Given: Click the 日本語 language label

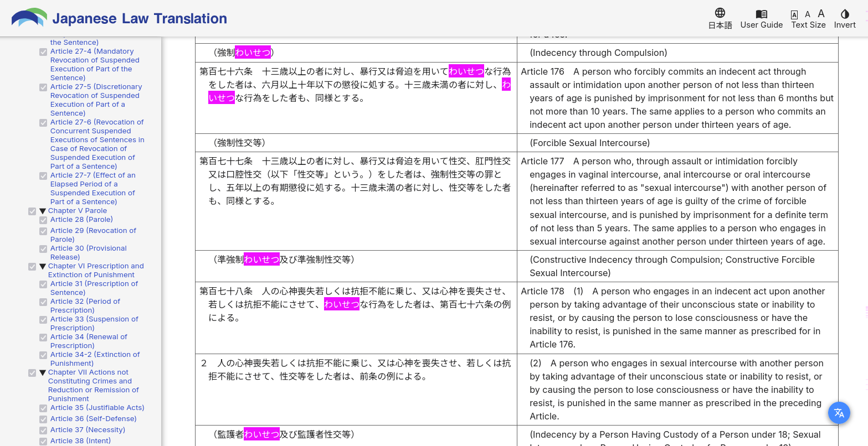Looking at the screenshot, I should [720, 25].
